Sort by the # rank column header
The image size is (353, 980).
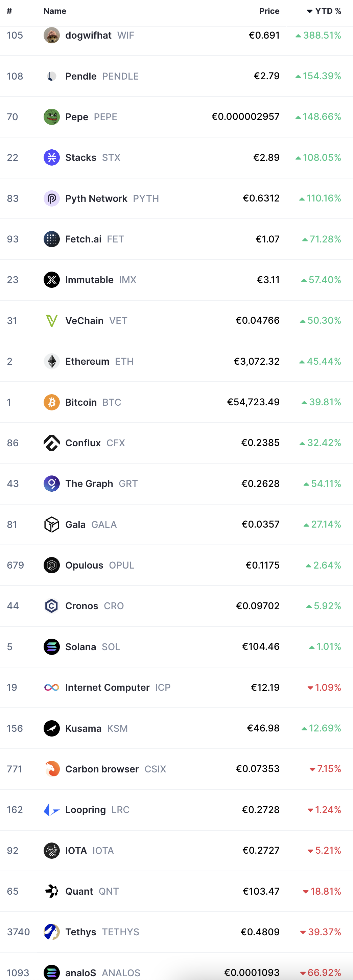tap(9, 11)
